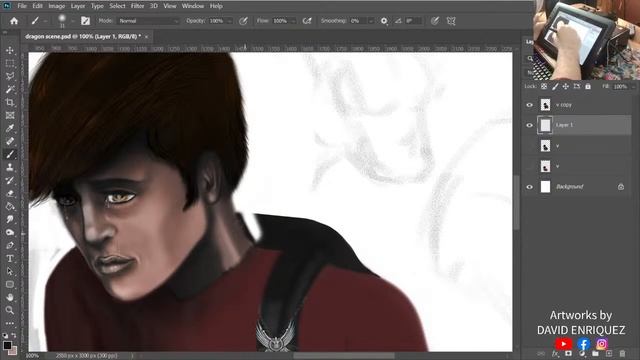This screenshot has width=640, height=360.
Task: Open the Brush Settings panel icon
Action: 85,21
